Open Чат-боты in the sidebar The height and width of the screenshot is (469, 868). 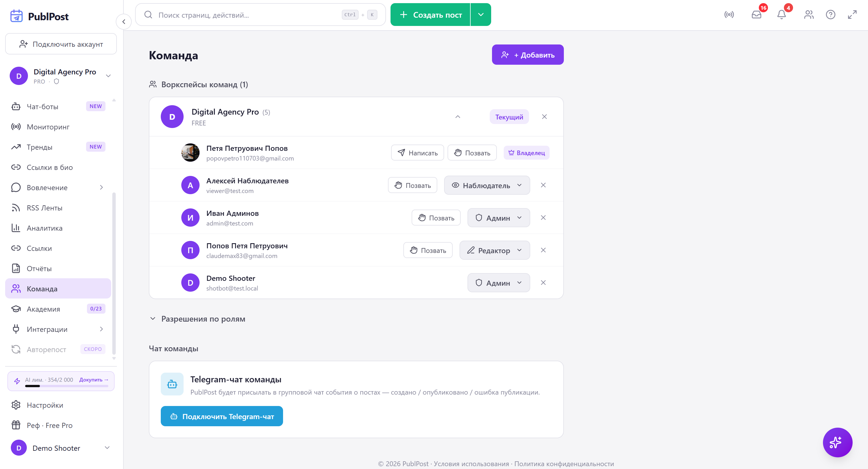coord(58,106)
